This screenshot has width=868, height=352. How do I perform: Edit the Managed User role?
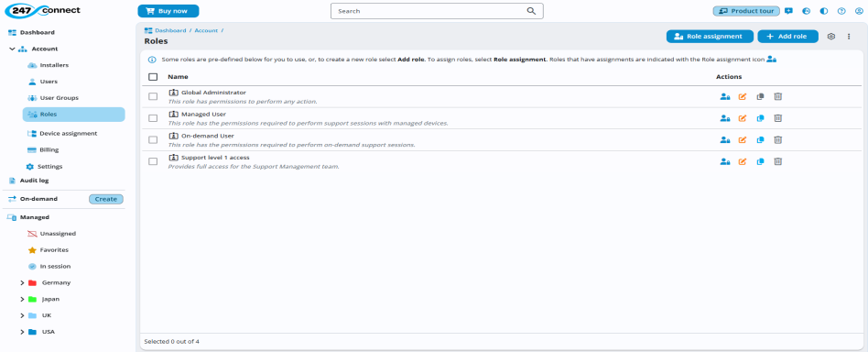tap(743, 118)
